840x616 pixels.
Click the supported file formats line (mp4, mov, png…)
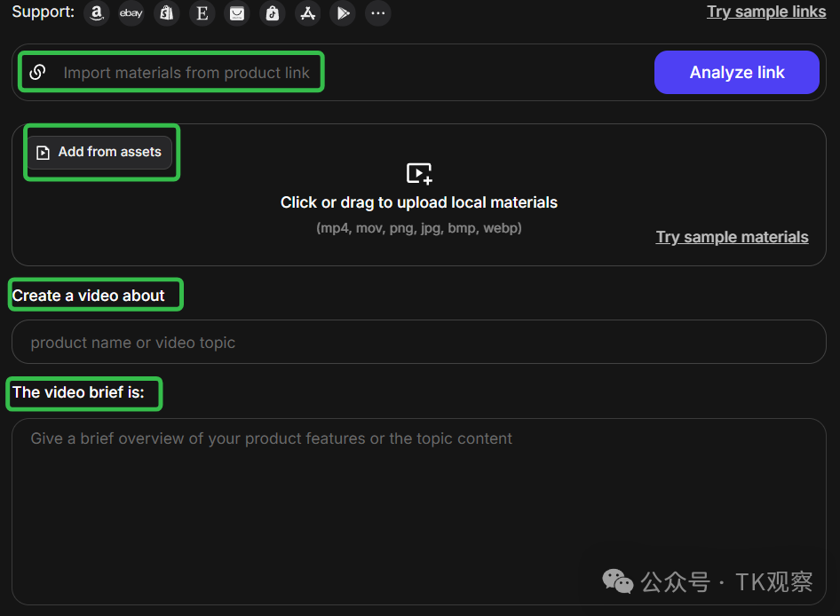click(419, 228)
